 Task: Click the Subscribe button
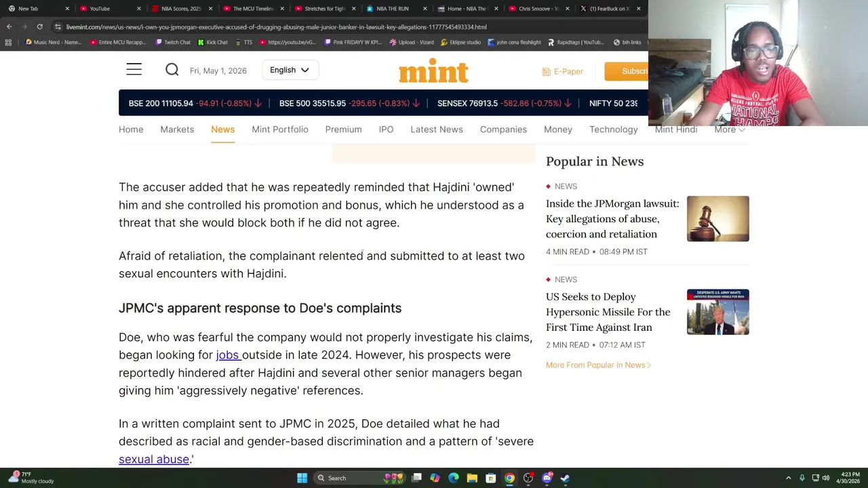[x=626, y=71]
